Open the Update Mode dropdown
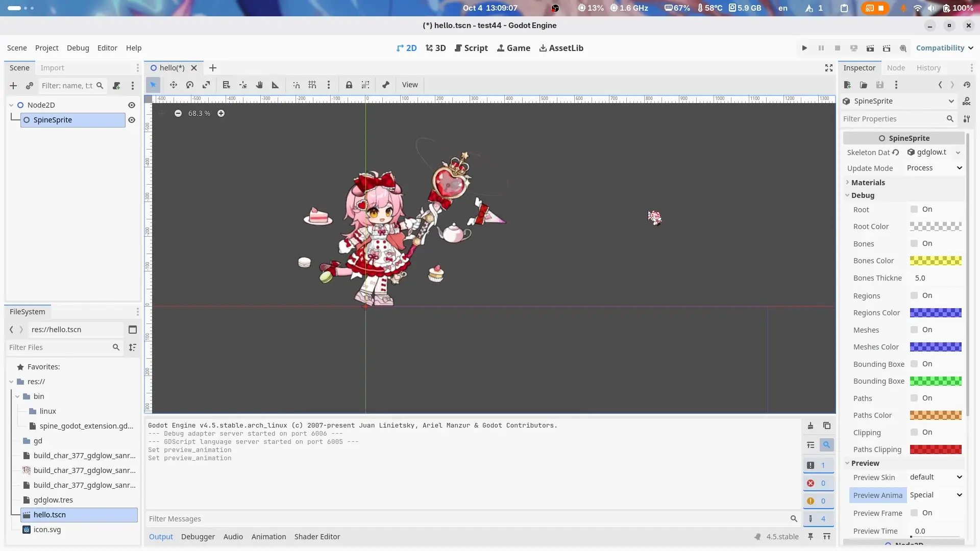This screenshot has height=551, width=980. (x=934, y=168)
